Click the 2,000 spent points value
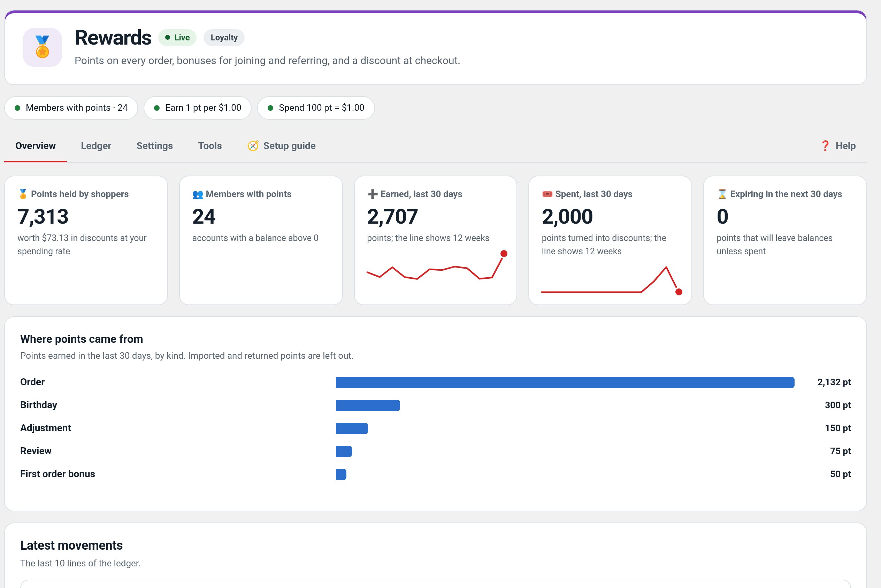 [567, 217]
